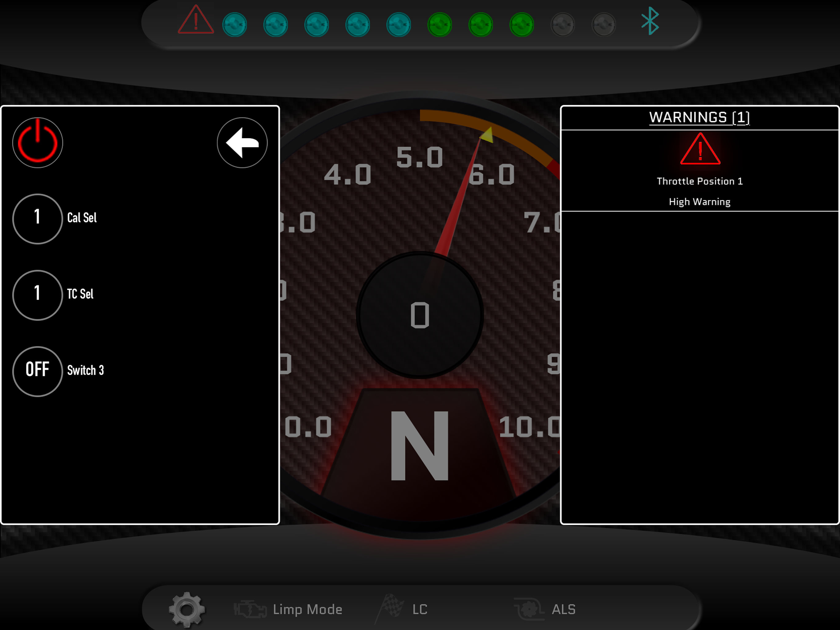The height and width of the screenshot is (630, 840).
Task: Click the Cal Sel value 1 circle
Action: pos(38,219)
